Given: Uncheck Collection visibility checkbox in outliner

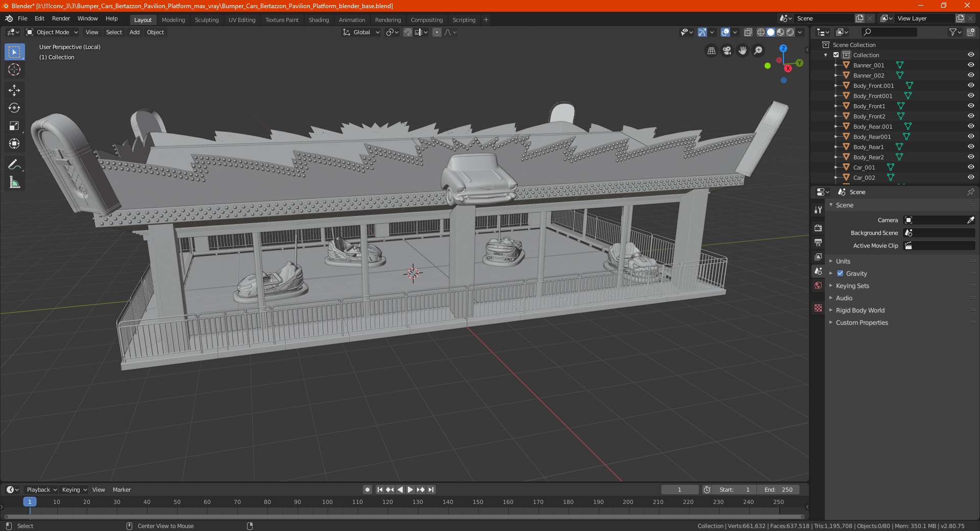Looking at the screenshot, I should coord(836,55).
